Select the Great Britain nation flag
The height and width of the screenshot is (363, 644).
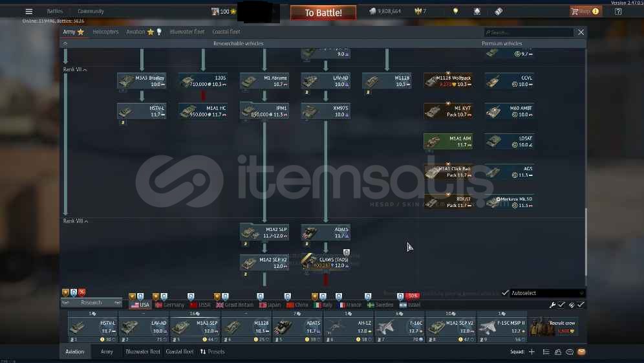(x=235, y=305)
